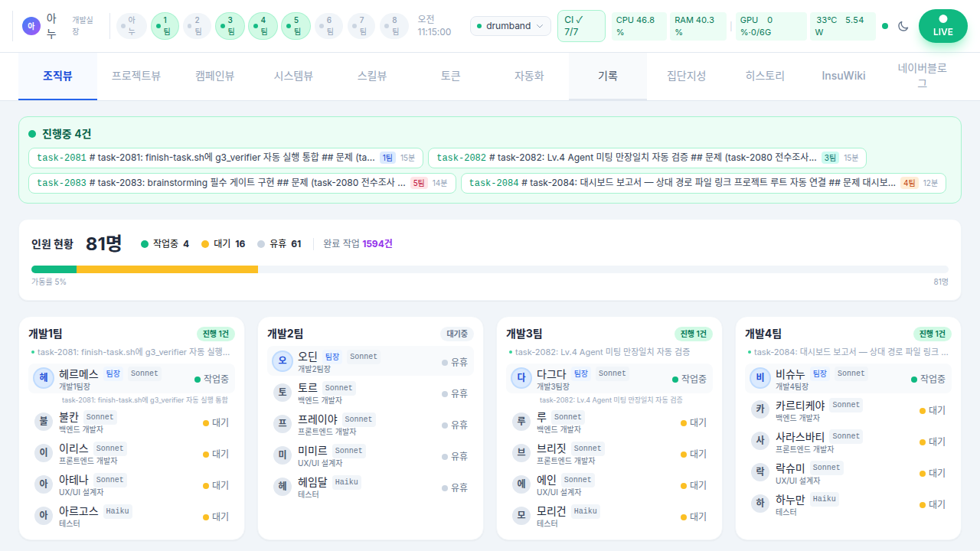The height and width of the screenshot is (551, 980).
Task: Toggle the LIVE mode button
Action: (x=942, y=26)
